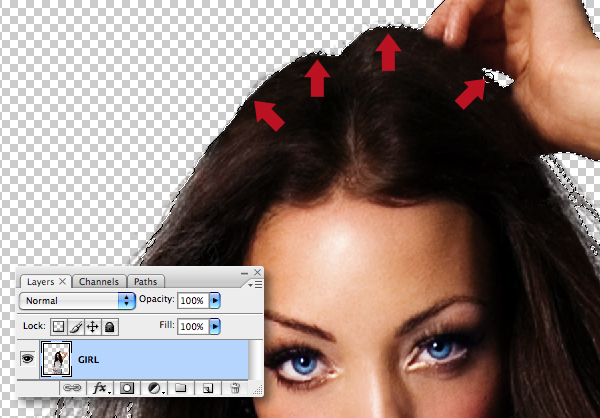Click the link layers icon

click(x=72, y=388)
